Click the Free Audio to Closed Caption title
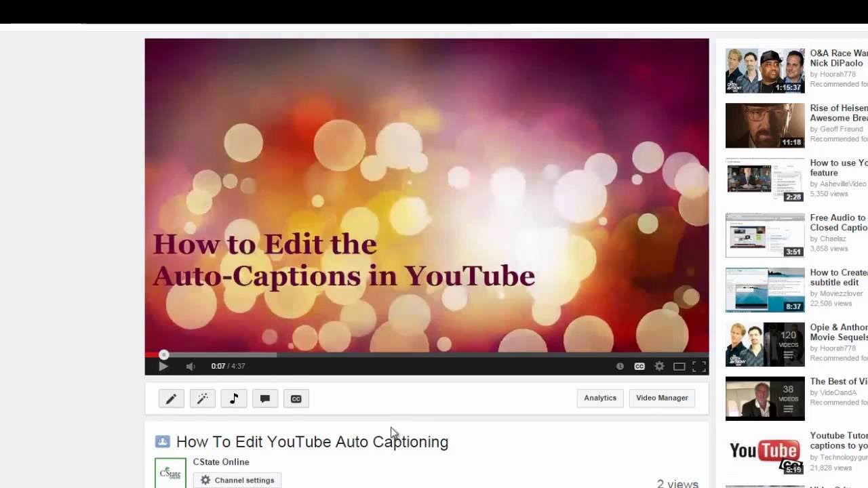The width and height of the screenshot is (868, 488). 839,222
